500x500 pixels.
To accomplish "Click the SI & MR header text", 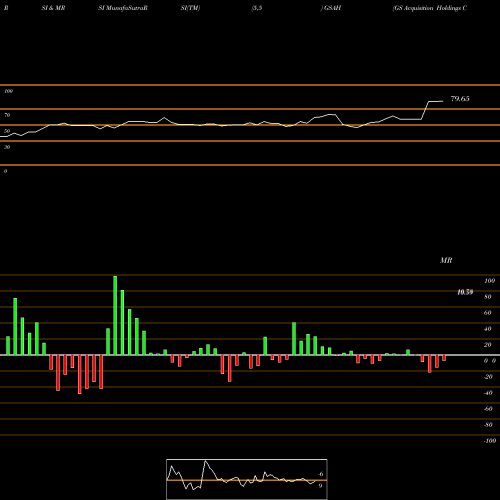I will 53,8.
